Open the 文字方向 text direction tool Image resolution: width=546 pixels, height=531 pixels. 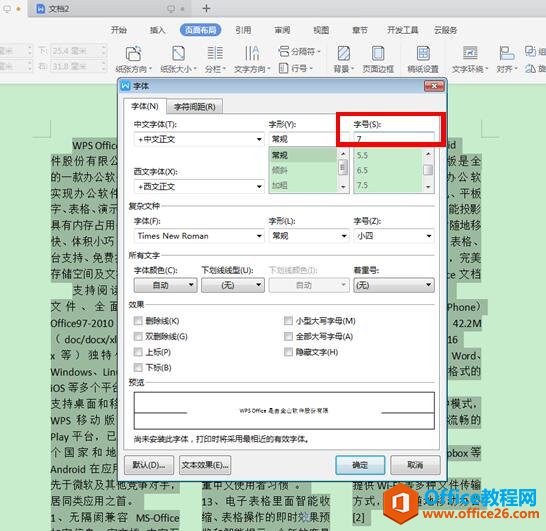pyautogui.click(x=252, y=59)
